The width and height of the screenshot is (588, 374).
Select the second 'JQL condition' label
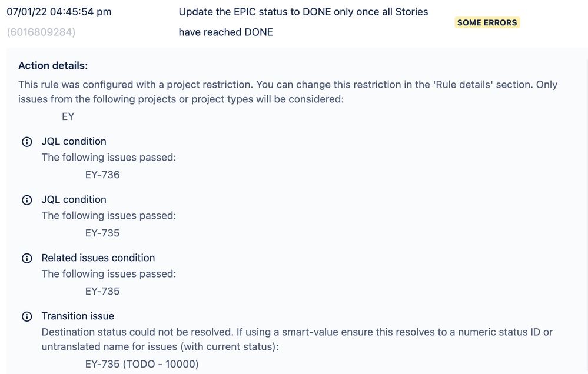point(74,199)
